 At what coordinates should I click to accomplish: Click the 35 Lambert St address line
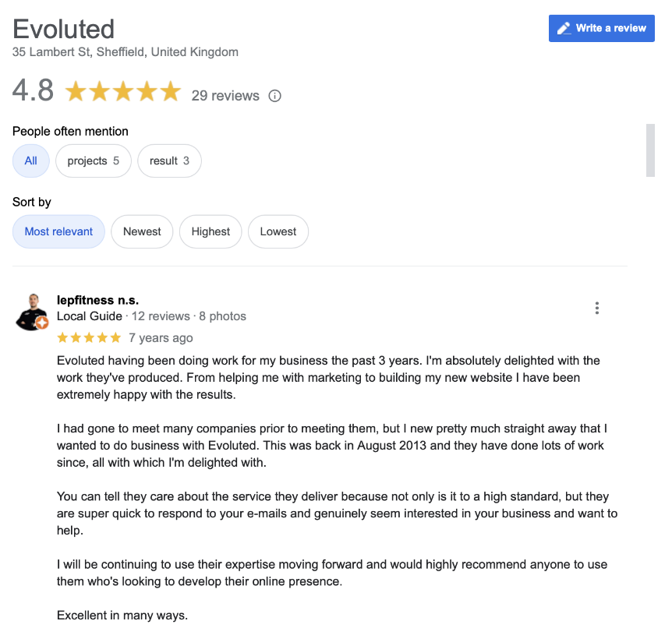[126, 52]
